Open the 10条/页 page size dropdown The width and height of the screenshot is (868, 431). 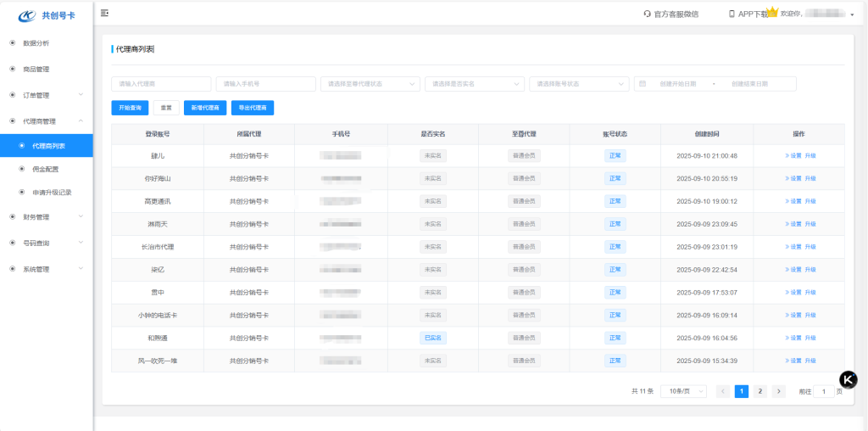point(683,391)
